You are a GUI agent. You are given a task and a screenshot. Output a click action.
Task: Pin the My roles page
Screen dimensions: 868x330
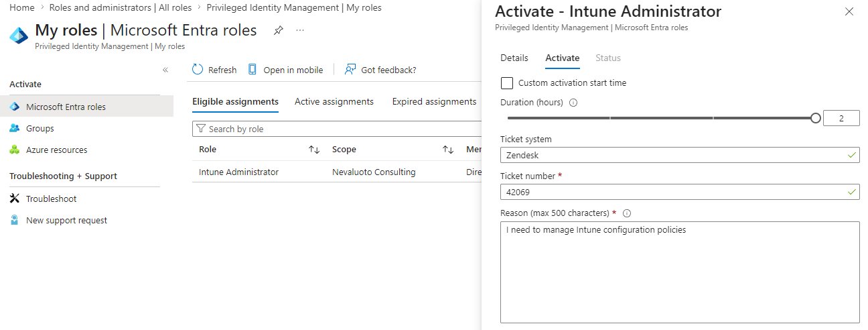pos(278,31)
